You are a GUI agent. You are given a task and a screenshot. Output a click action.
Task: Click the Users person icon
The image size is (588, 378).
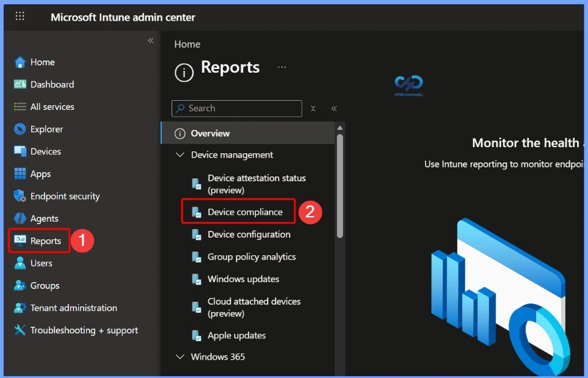click(x=20, y=263)
